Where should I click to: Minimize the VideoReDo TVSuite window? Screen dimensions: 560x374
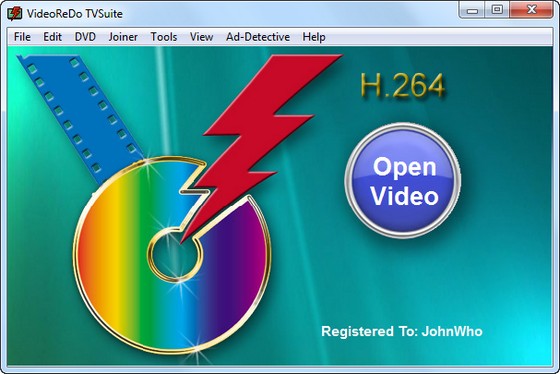[x=472, y=10]
